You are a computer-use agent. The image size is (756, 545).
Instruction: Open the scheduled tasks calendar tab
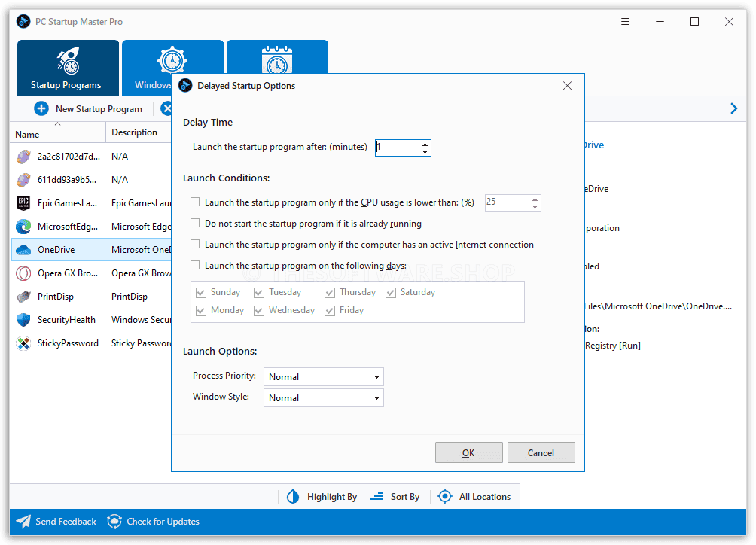(277, 57)
